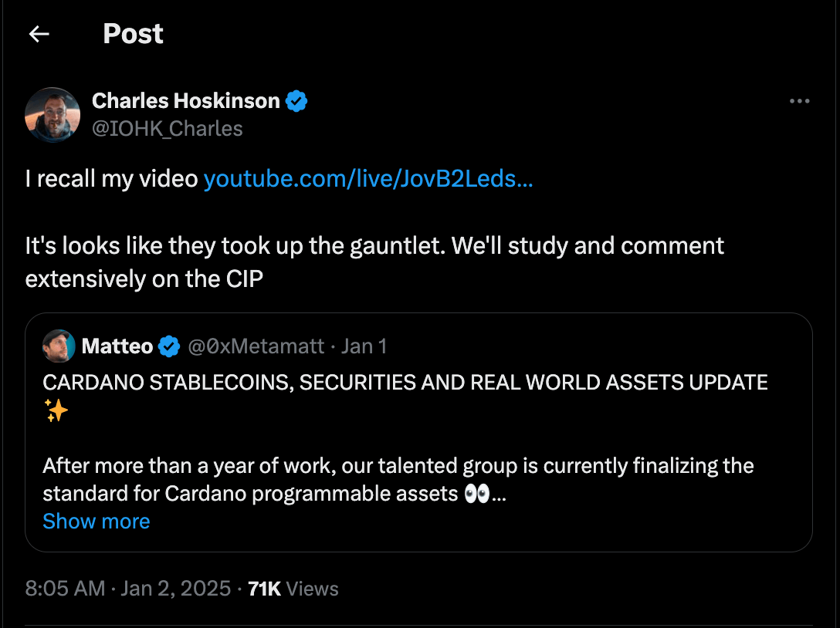
Task: Click the Post header title
Action: click(133, 34)
